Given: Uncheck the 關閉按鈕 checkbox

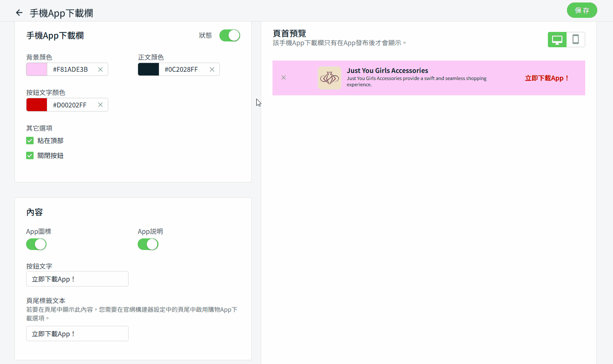Looking at the screenshot, I should [30, 156].
